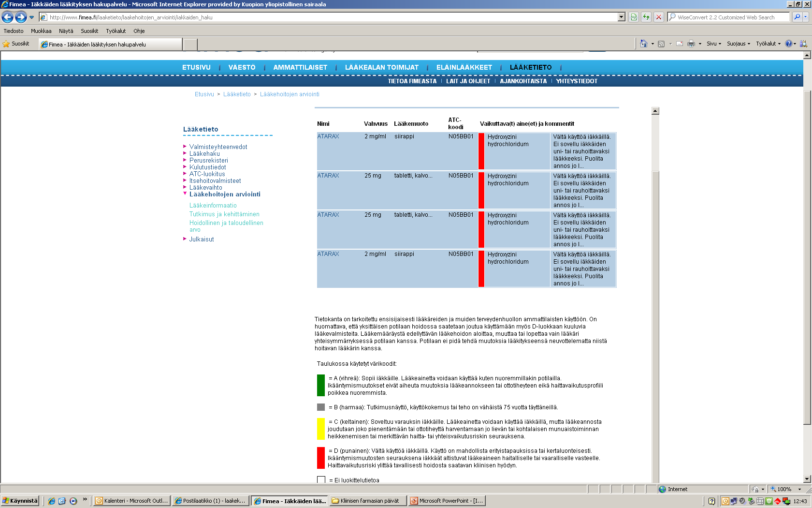Click the print page icon

[691, 44]
